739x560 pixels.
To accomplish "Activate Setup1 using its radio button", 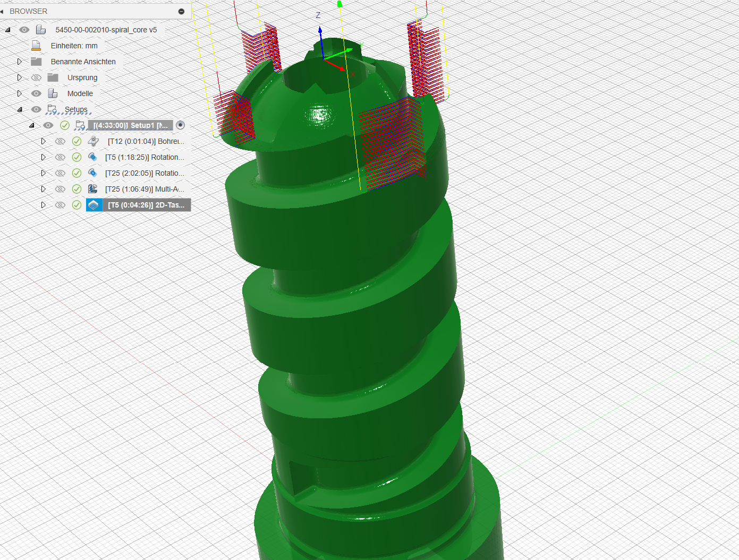I will (x=181, y=125).
